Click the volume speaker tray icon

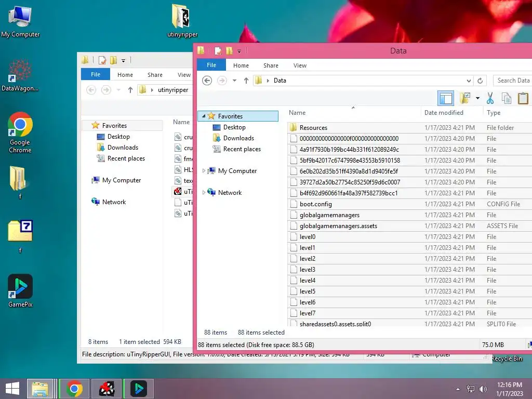click(483, 389)
